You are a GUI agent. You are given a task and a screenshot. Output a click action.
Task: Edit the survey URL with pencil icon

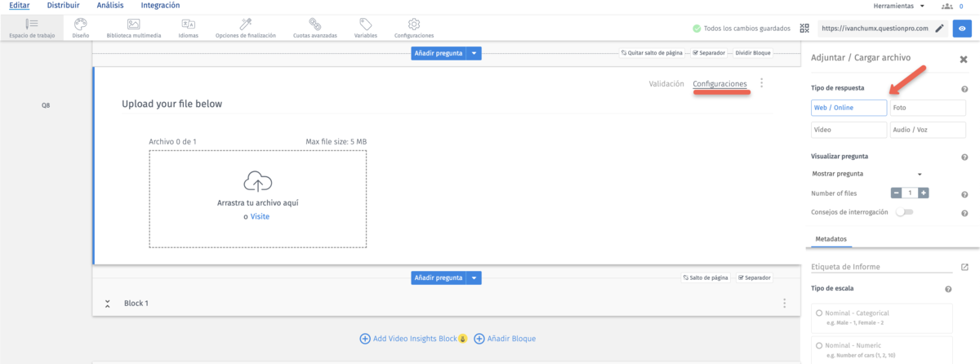tap(939, 28)
